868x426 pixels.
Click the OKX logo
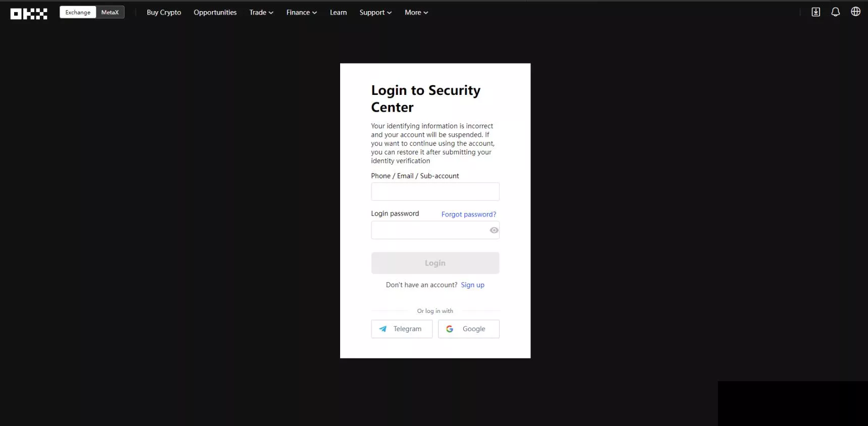pos(29,14)
